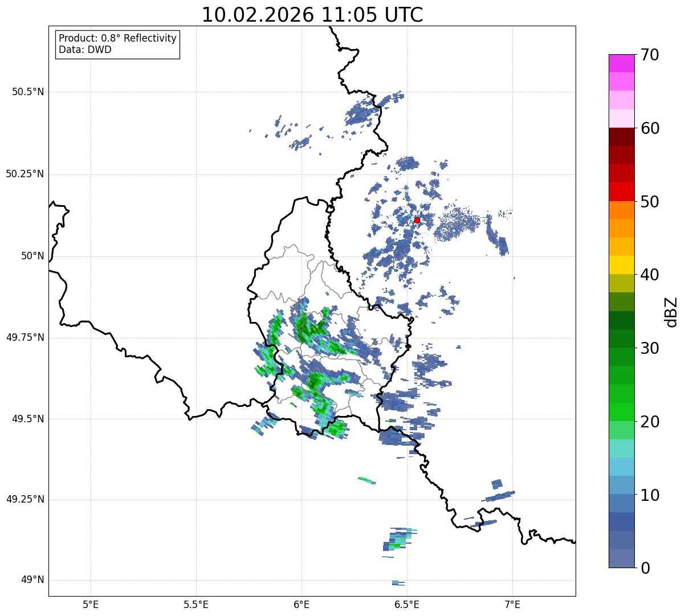Click the colorbar tick value 70
Image resolution: width=685 pixels, height=616 pixels.
[650, 55]
